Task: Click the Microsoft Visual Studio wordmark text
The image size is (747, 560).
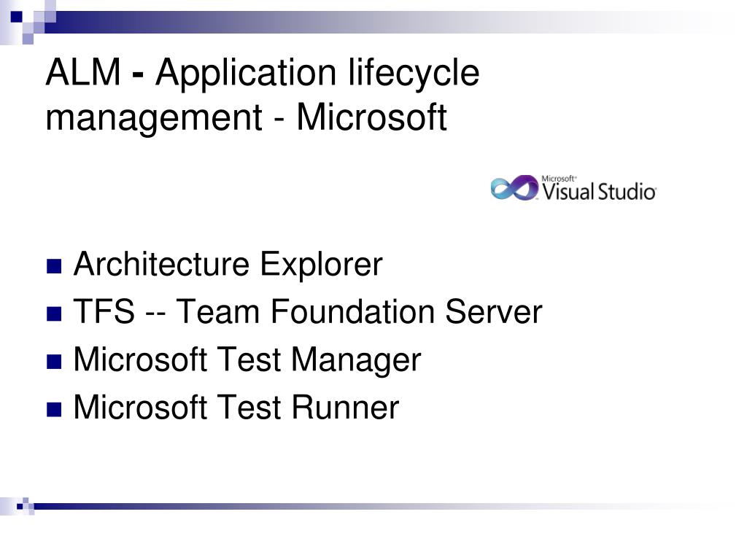Action: [x=599, y=189]
